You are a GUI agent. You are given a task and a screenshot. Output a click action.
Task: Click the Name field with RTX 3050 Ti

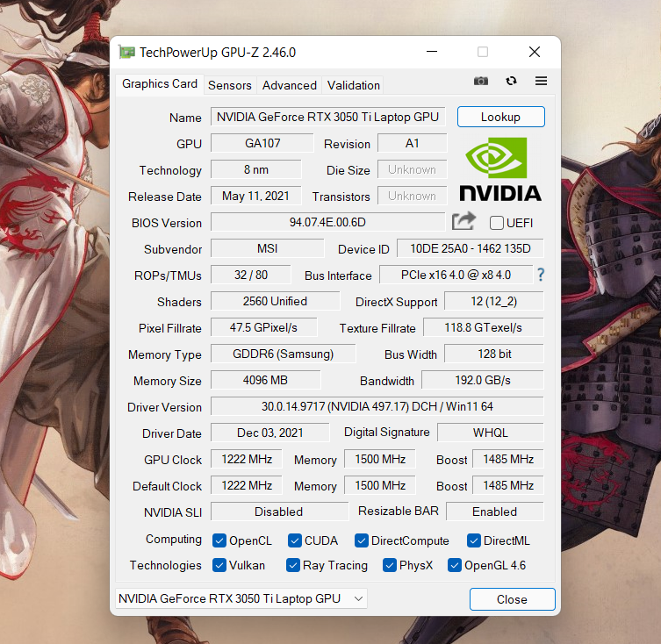pyautogui.click(x=328, y=117)
